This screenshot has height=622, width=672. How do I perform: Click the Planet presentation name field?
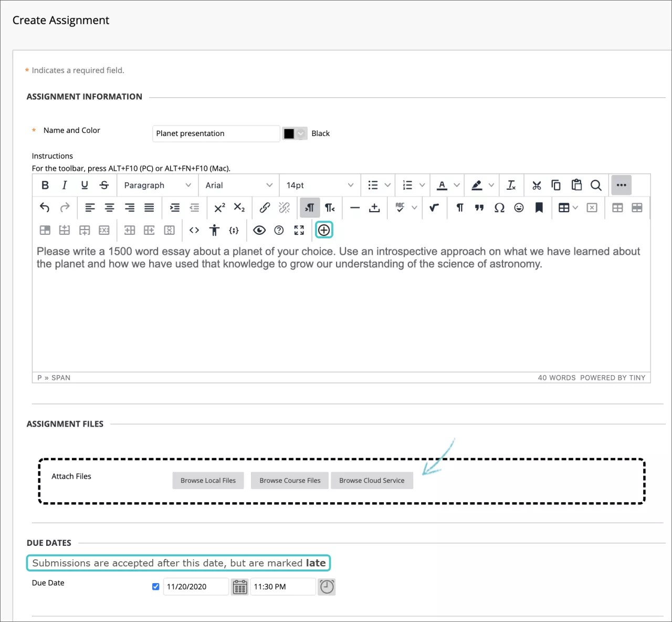215,133
